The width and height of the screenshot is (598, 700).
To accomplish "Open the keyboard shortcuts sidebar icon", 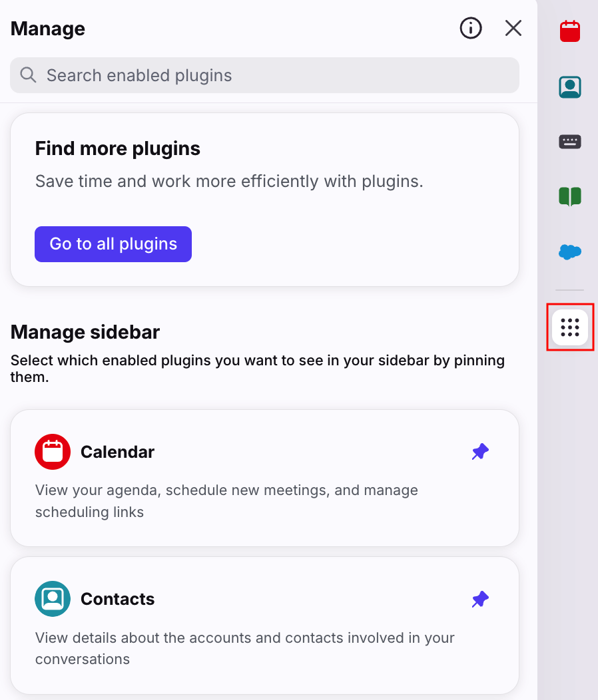I will [570, 142].
